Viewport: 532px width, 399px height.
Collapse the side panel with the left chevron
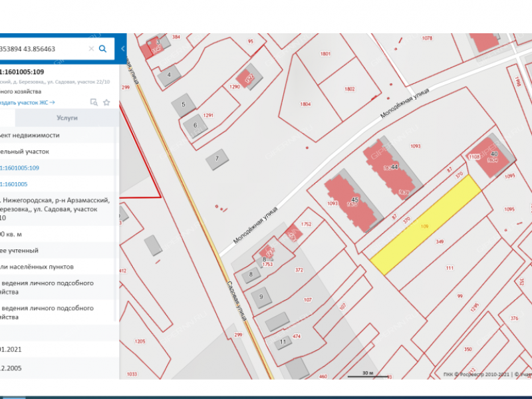(x=123, y=49)
